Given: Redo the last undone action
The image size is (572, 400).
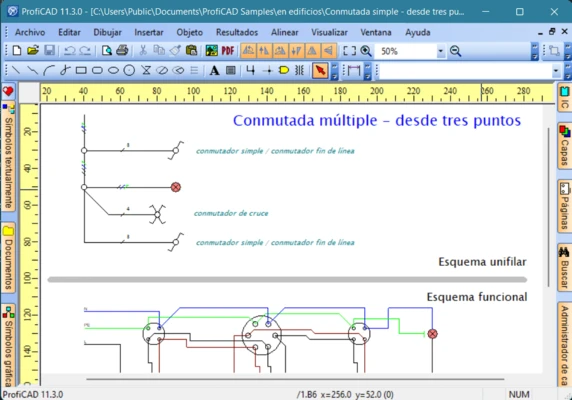Looking at the screenshot, I should coord(85,51).
